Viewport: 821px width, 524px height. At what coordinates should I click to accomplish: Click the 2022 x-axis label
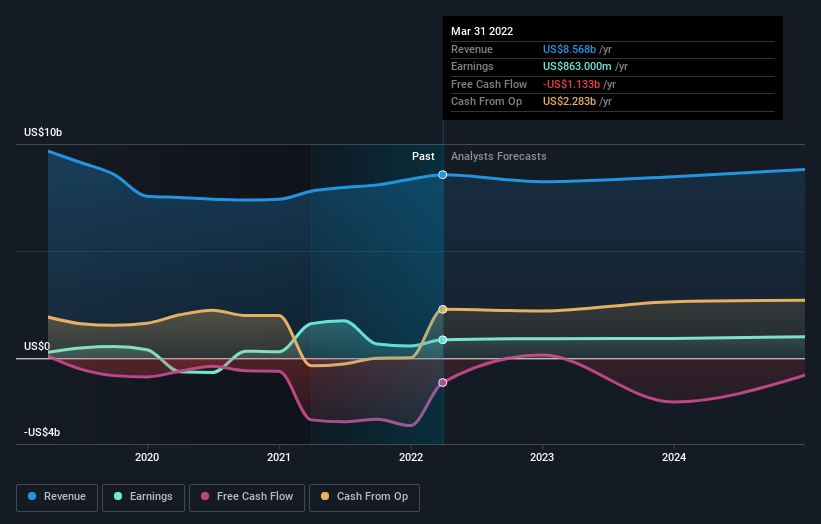pos(411,457)
